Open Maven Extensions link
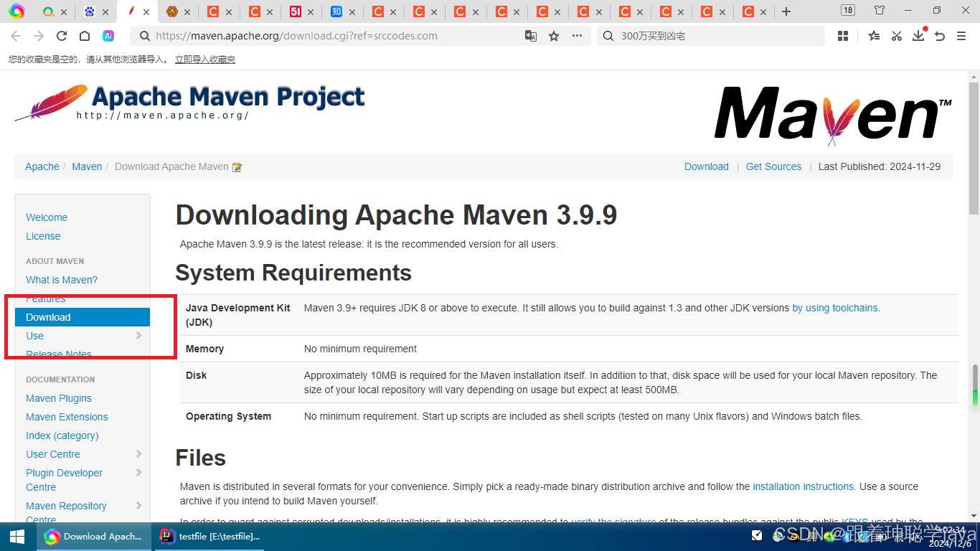This screenshot has width=980, height=551. 67,417
